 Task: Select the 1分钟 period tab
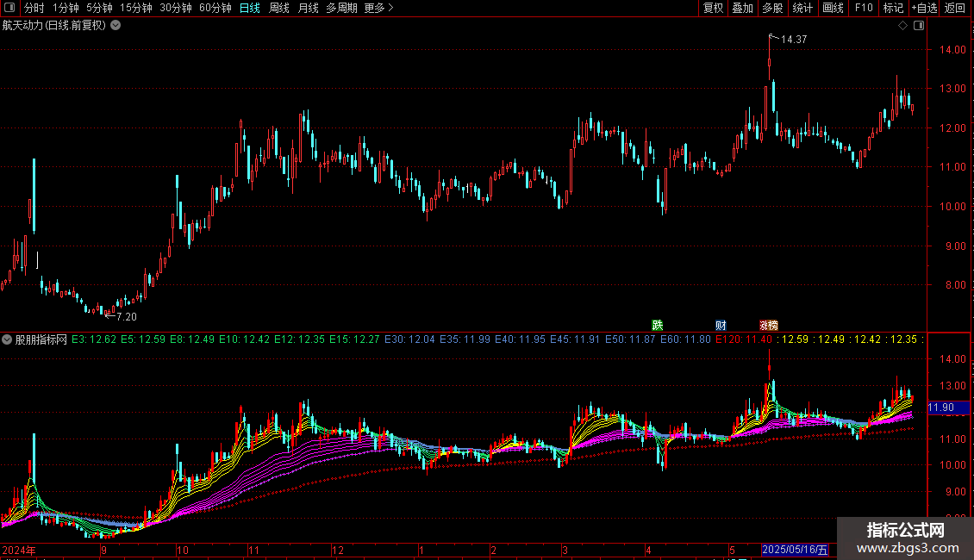pos(66,8)
